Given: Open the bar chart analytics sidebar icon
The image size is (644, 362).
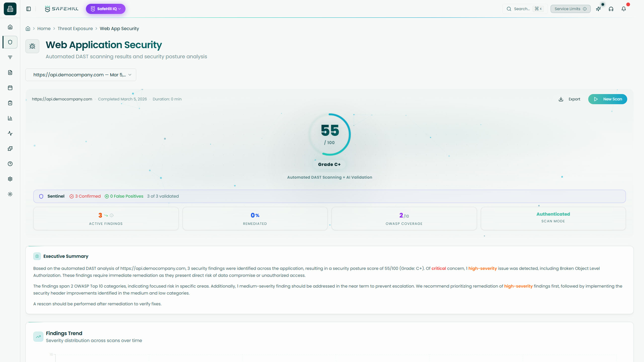Looking at the screenshot, I should [10, 118].
